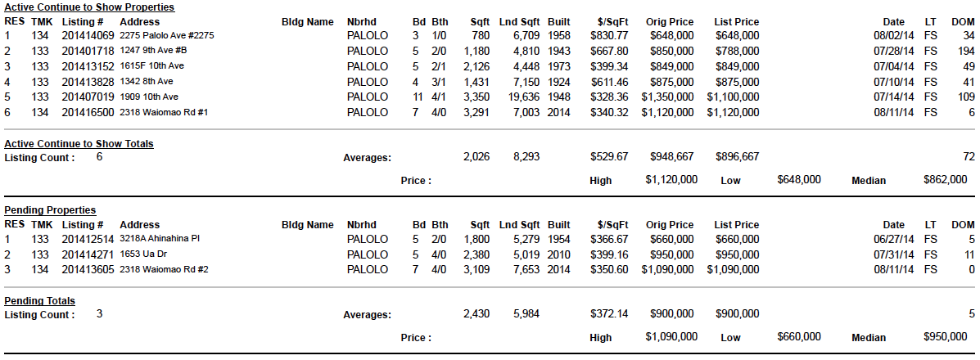Click the $1,100,000 list price value

click(733, 97)
